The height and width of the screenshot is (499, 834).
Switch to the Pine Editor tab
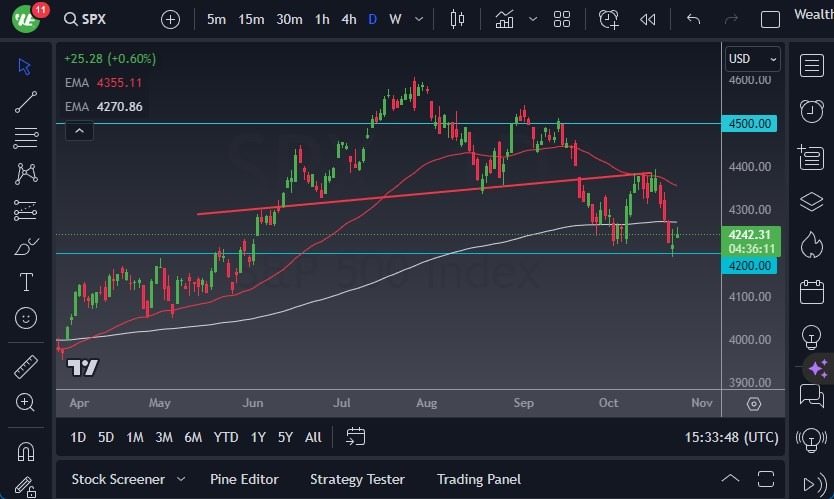pos(244,479)
